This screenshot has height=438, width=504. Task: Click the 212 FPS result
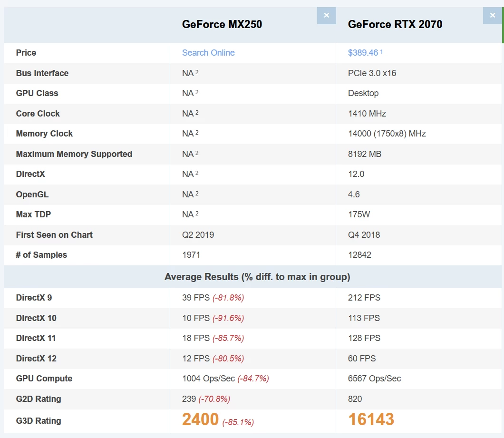[x=364, y=298]
